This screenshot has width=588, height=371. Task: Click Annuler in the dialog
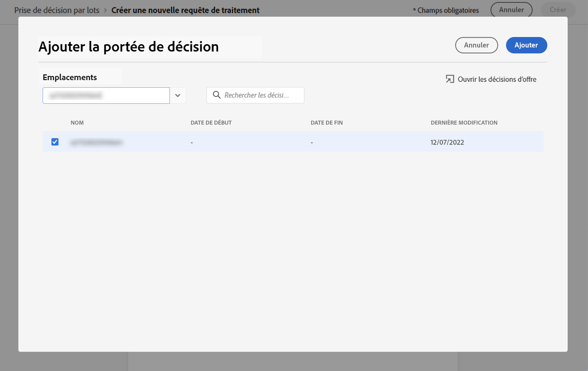coord(476,45)
